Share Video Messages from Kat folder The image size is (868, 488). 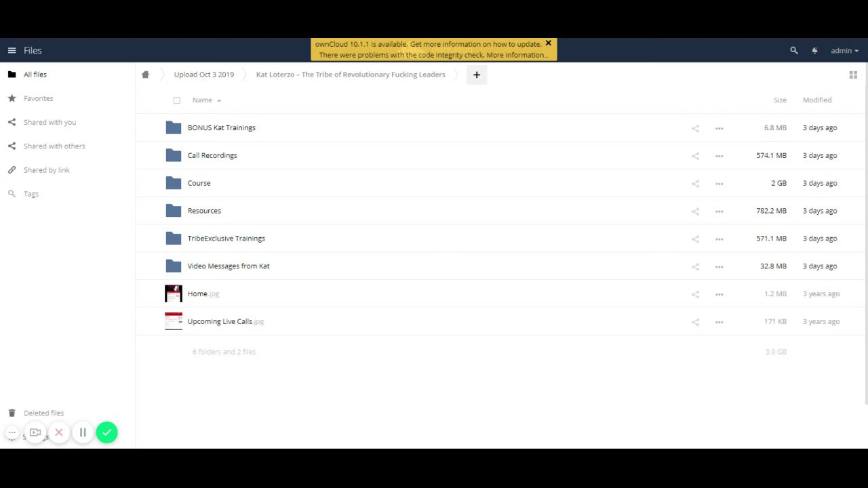pyautogui.click(x=695, y=267)
